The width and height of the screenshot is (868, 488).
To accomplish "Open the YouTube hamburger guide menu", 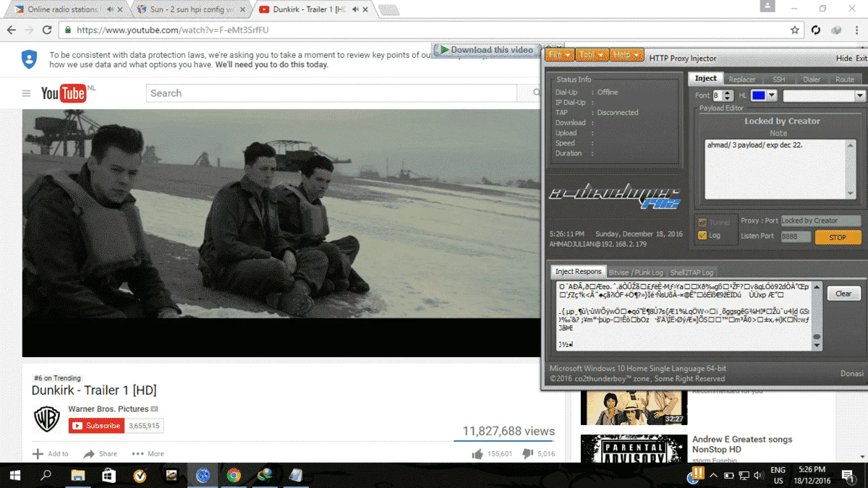I will pyautogui.click(x=26, y=93).
